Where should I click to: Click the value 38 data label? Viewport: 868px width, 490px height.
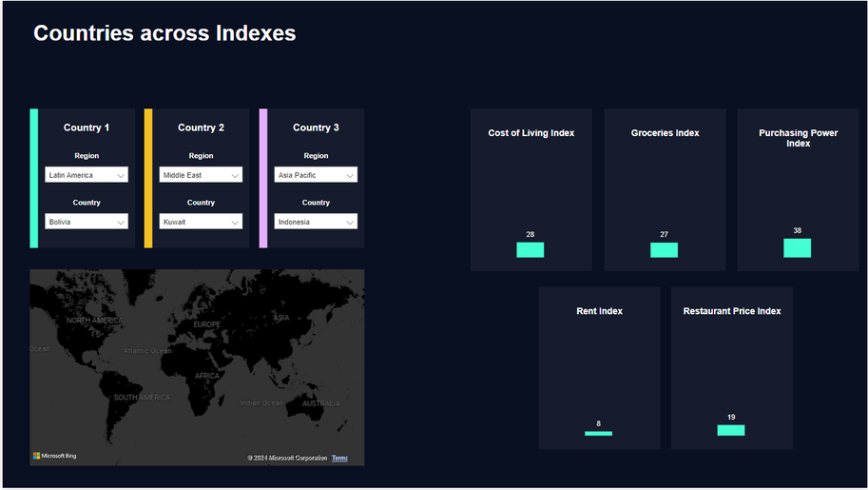coord(797,230)
